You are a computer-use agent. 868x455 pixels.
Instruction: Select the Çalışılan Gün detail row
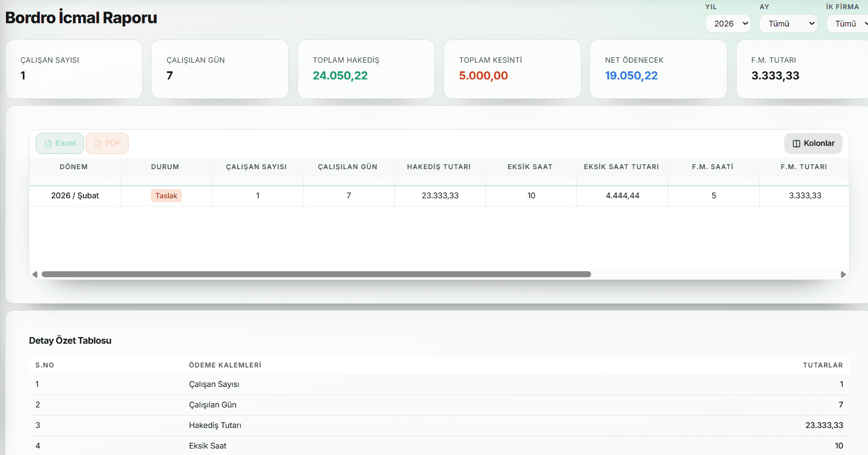pyautogui.click(x=439, y=405)
